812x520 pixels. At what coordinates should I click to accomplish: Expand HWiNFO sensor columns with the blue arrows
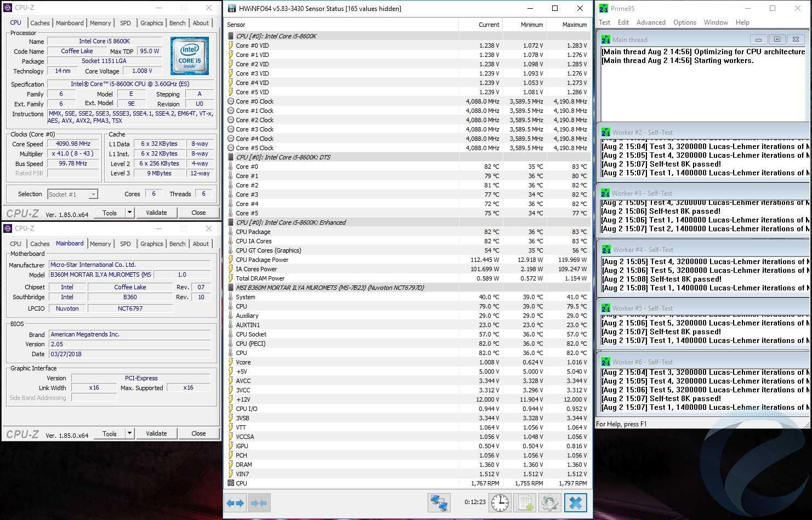pyautogui.click(x=235, y=502)
